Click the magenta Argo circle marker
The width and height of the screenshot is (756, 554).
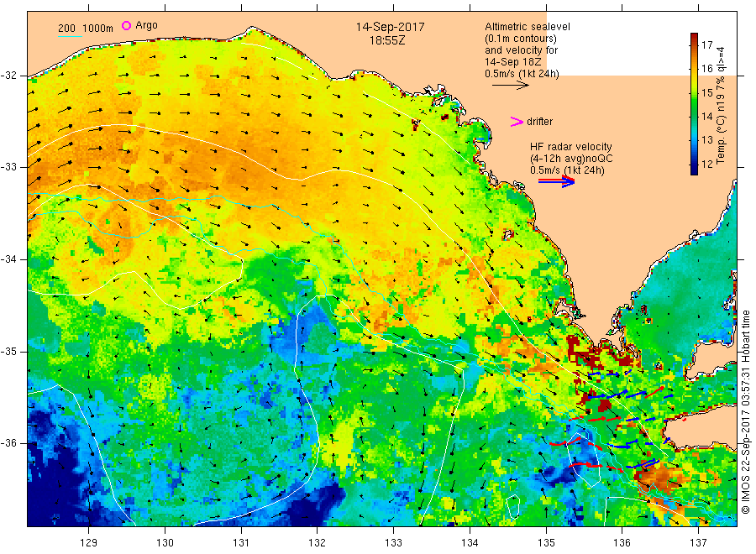[126, 25]
